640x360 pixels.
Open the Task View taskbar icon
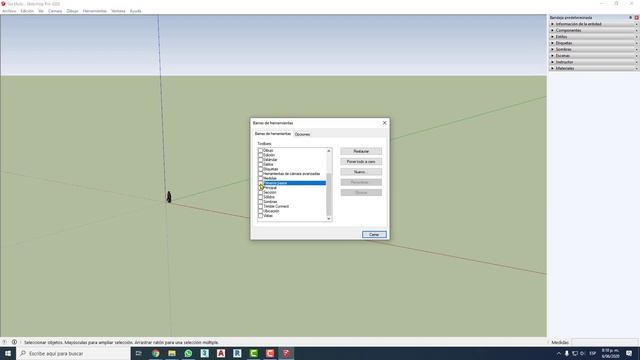139,353
